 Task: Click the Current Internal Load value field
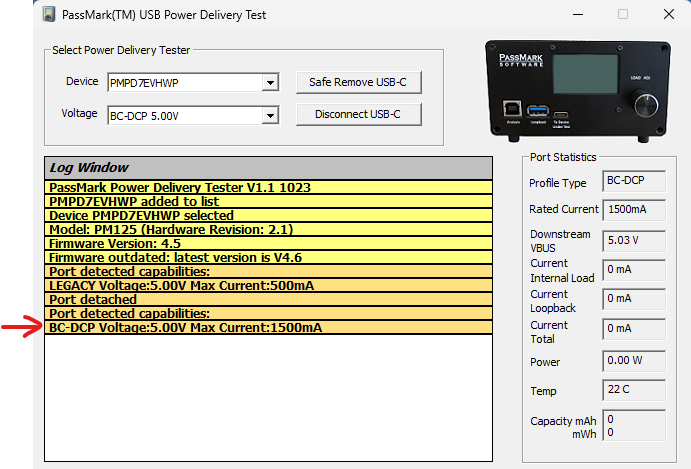click(x=634, y=270)
